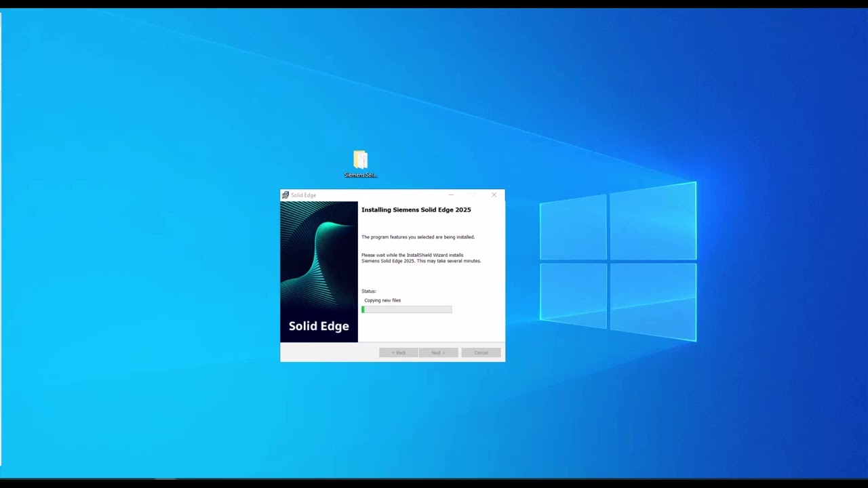Close the Solid Edge installer window
868x488 pixels.
[494, 195]
